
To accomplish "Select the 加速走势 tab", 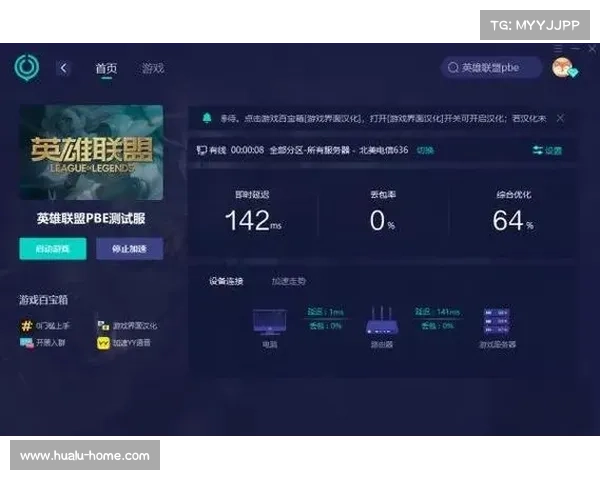I will tap(289, 281).
